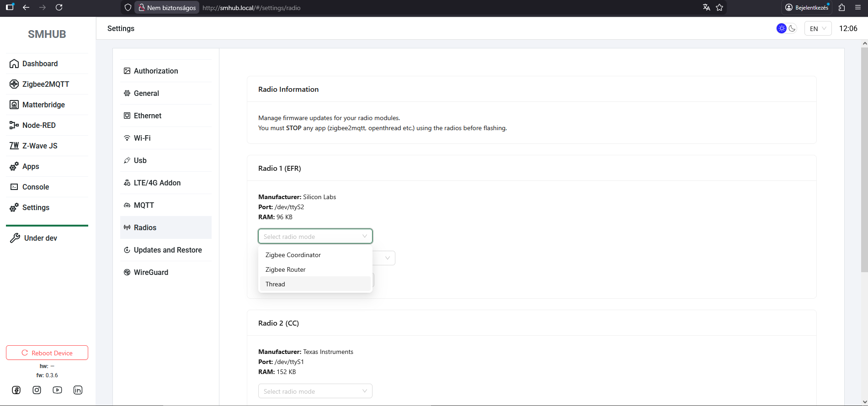Open the browser extensions icon
Viewport: 868px width, 406px height.
point(841,7)
